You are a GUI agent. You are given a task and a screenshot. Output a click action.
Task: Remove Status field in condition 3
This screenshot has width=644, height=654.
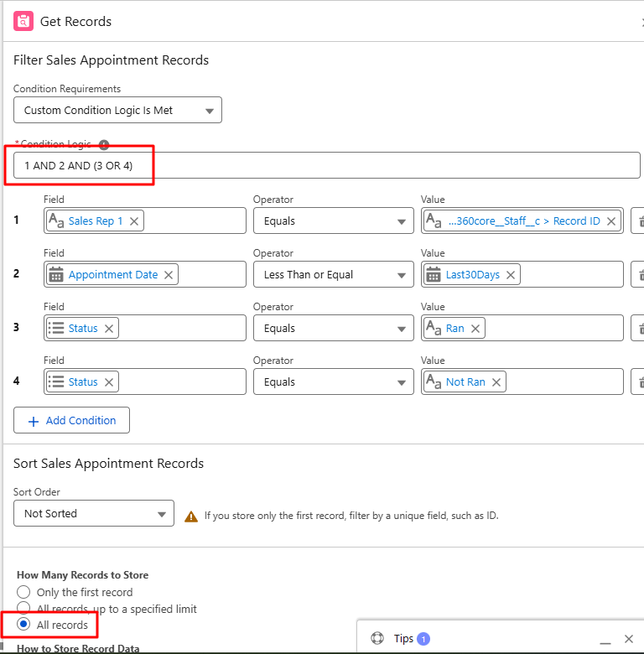[x=109, y=329]
